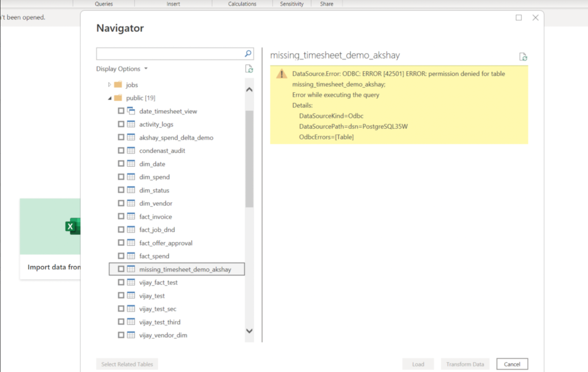The width and height of the screenshot is (588, 372).
Task: Enable the activity_logs checkbox
Action: click(121, 124)
